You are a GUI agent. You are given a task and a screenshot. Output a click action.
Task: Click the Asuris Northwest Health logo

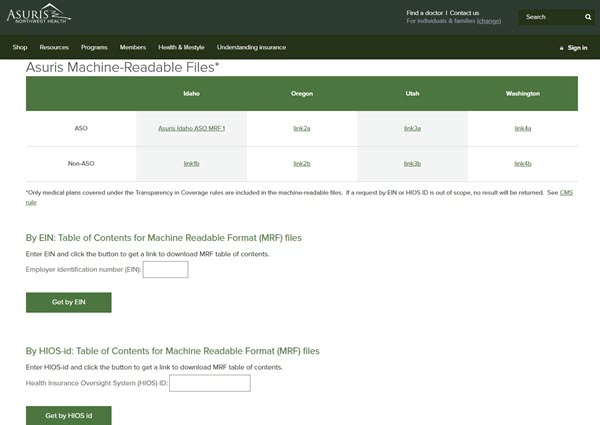coord(39,14)
